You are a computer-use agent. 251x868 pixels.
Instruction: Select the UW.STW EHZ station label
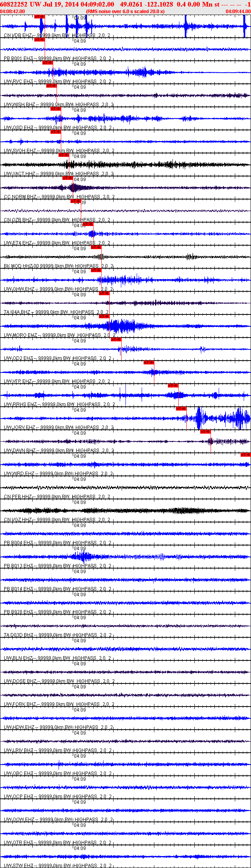[x=19, y=866]
